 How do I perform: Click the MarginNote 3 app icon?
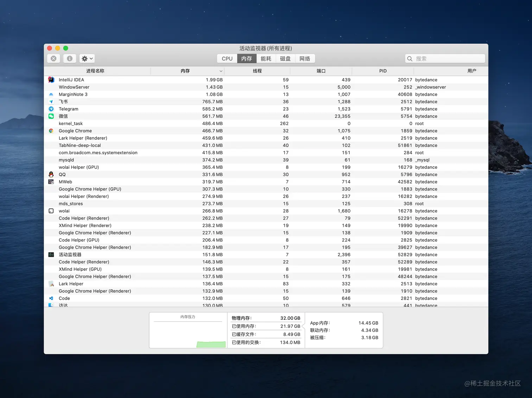point(51,94)
